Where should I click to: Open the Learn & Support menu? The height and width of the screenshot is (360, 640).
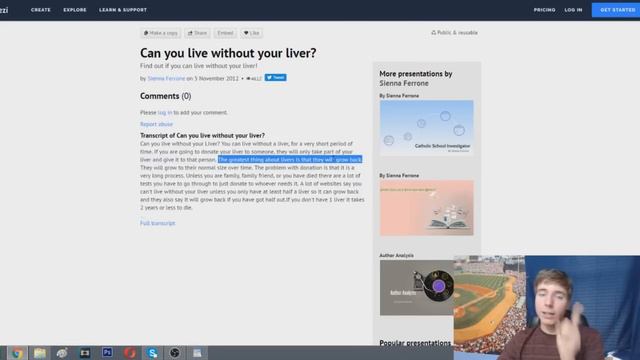coord(123,10)
